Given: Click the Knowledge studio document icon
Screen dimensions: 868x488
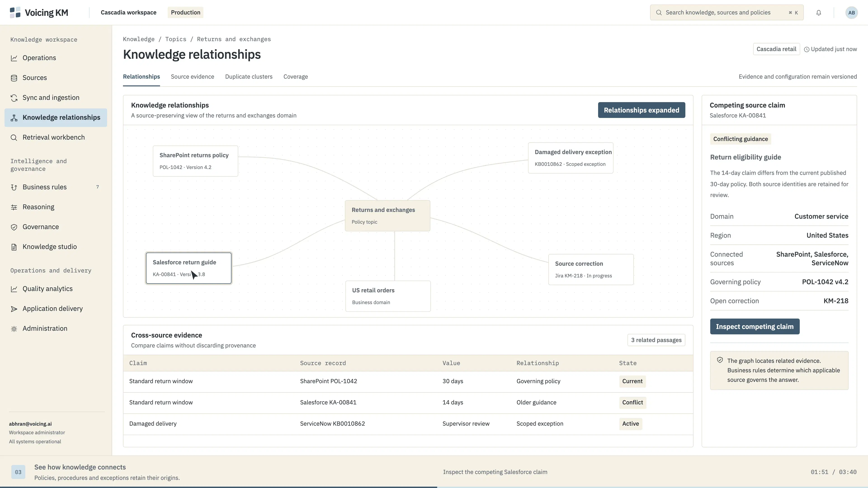Looking at the screenshot, I should (x=14, y=247).
